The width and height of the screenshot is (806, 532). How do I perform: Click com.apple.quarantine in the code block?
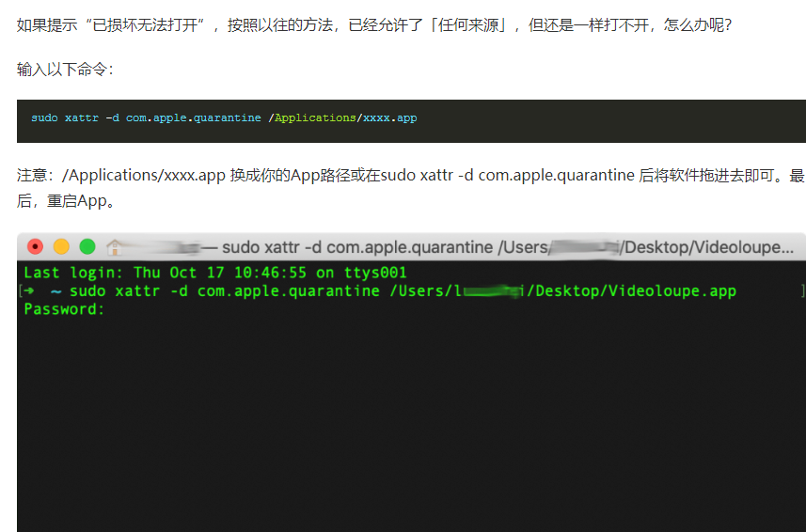tap(194, 118)
